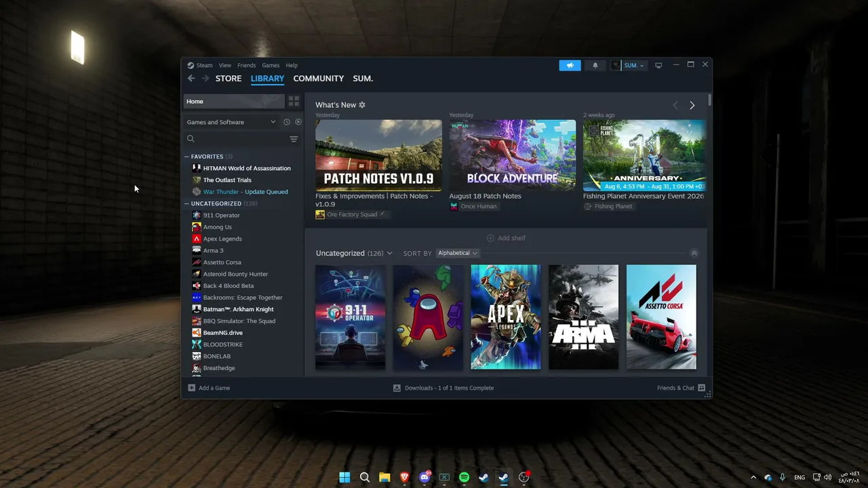Viewport: 868px width, 488px height.
Task: Show next What's New items with right arrow
Action: [692, 105]
